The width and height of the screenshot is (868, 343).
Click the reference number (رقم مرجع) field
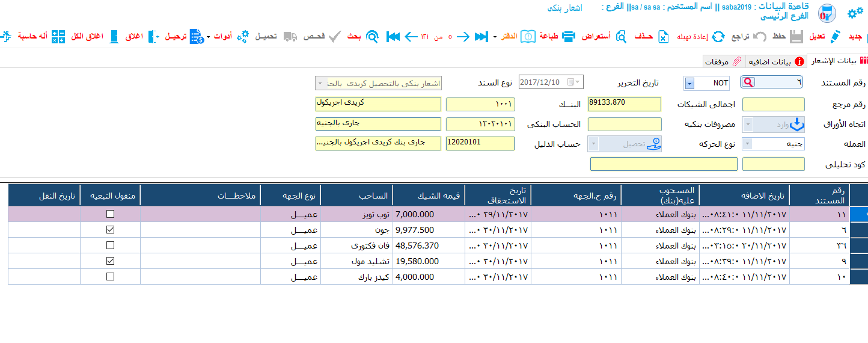click(774, 105)
